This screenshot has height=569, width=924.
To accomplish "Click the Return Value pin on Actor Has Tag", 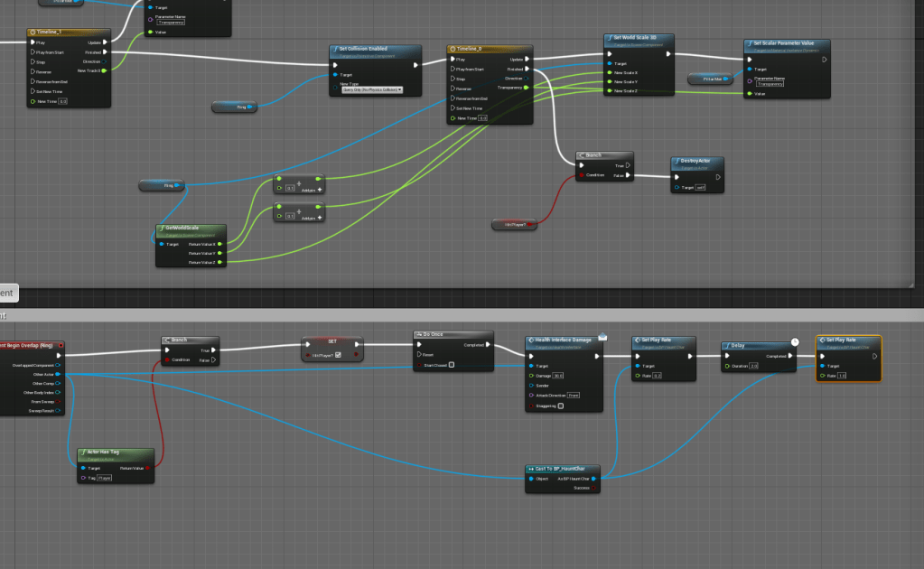I will (x=148, y=468).
